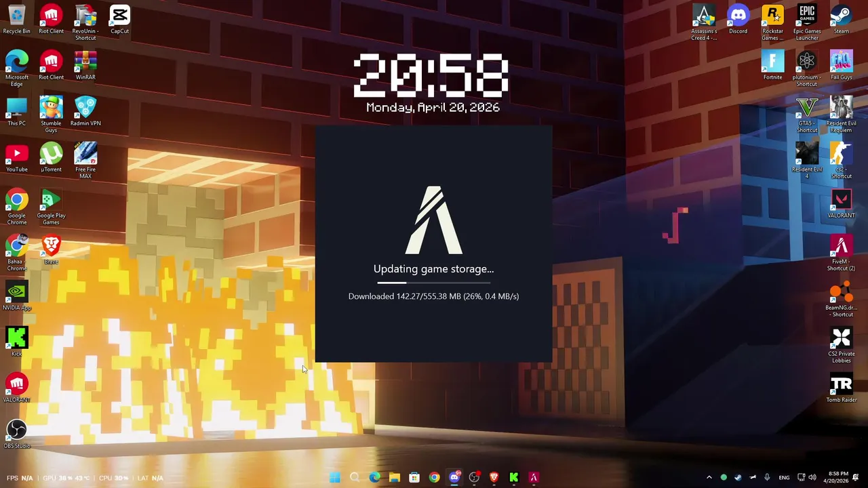Image resolution: width=868 pixels, height=488 pixels.
Task: Open Microsoft Edge desktop shortcut
Action: (x=17, y=68)
